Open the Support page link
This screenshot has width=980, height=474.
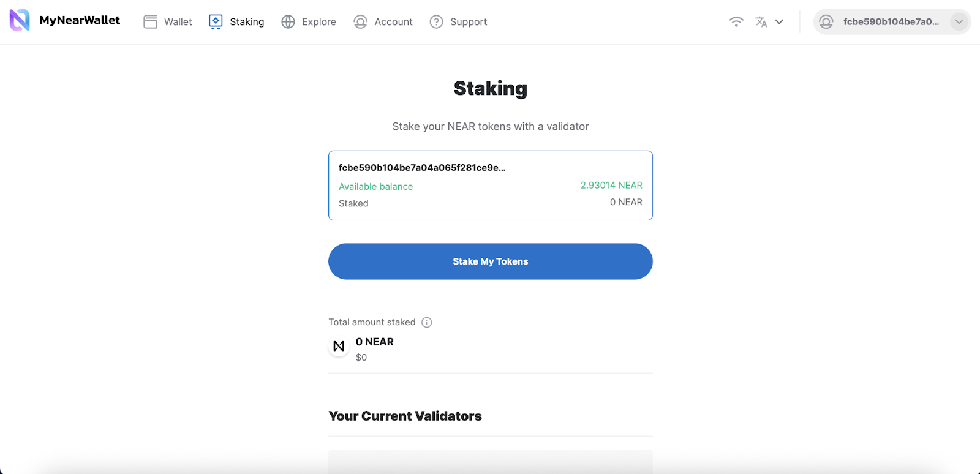coord(469,22)
